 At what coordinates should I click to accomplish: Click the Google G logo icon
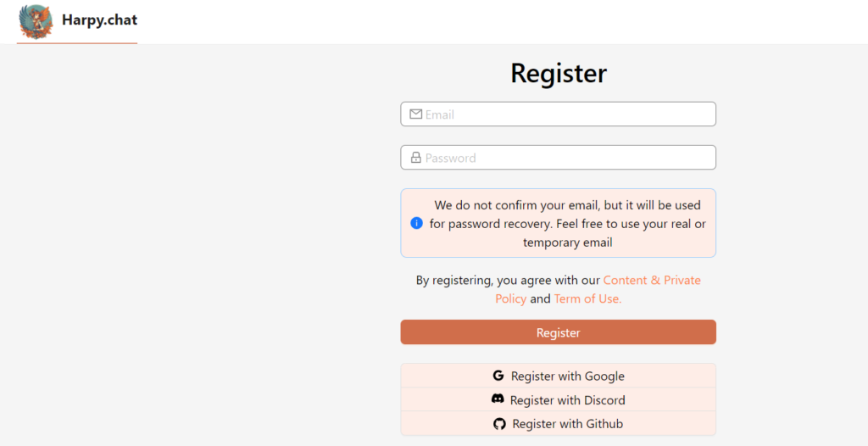tap(498, 376)
